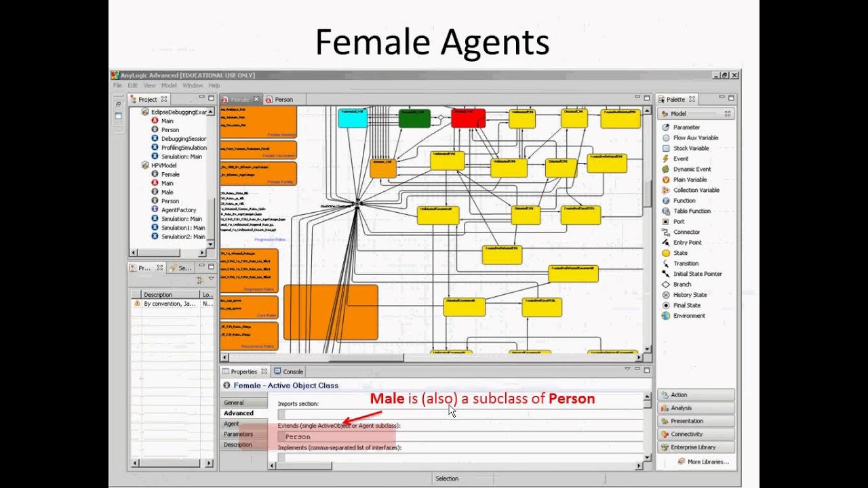This screenshot has height=488, width=868.
Task: Select the Table Function element
Action: coord(692,211)
